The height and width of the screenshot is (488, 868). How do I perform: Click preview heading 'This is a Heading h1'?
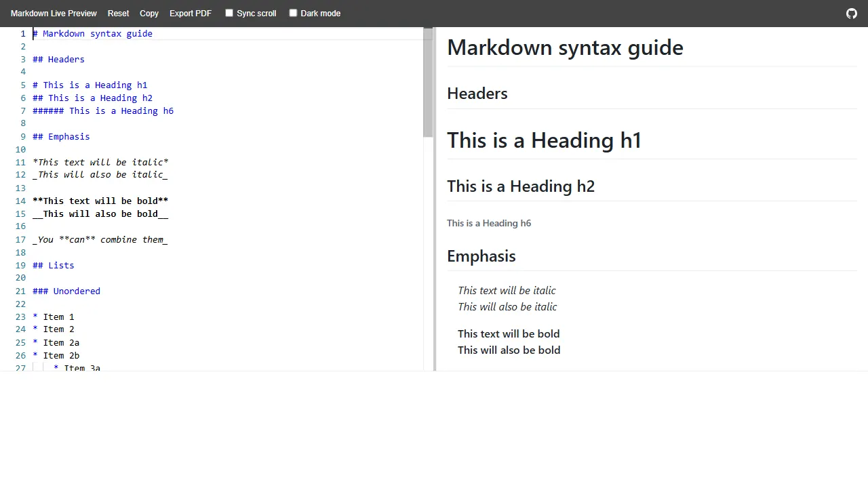[544, 140]
